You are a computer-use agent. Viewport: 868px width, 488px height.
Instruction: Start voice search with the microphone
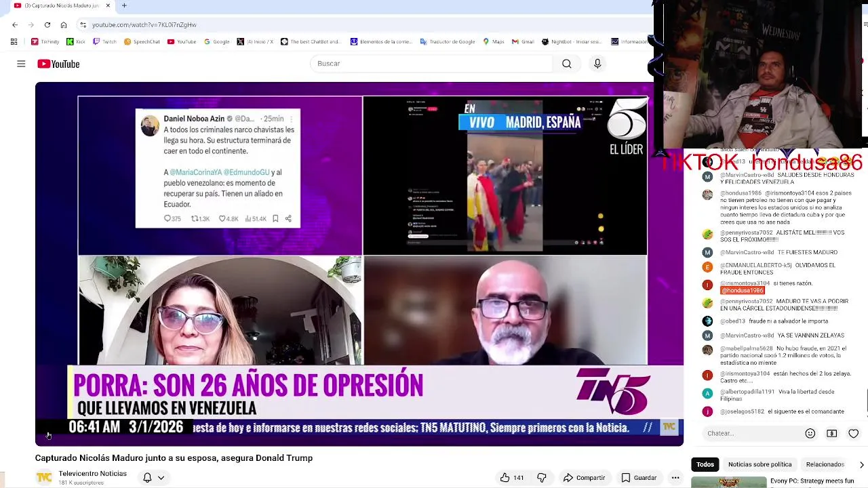point(597,64)
